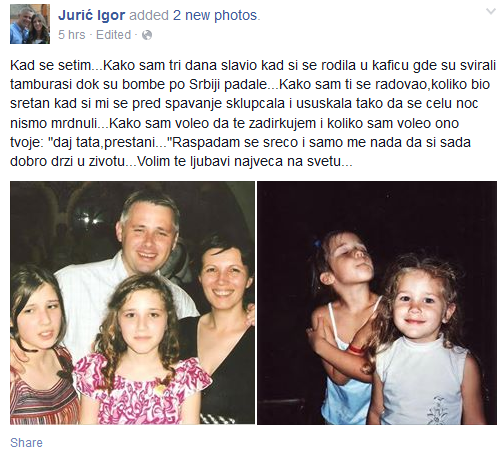Visit the Jurić Igor profile name link
503x457 pixels.
pos(91,15)
